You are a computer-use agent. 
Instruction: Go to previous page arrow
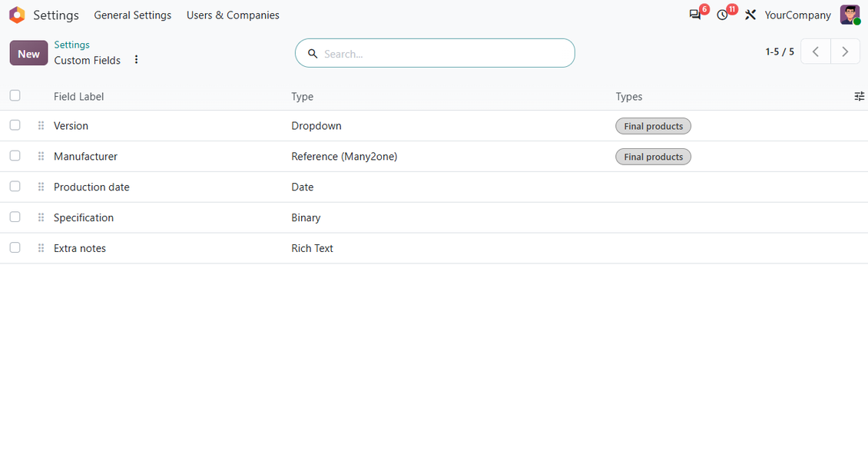coord(816,52)
